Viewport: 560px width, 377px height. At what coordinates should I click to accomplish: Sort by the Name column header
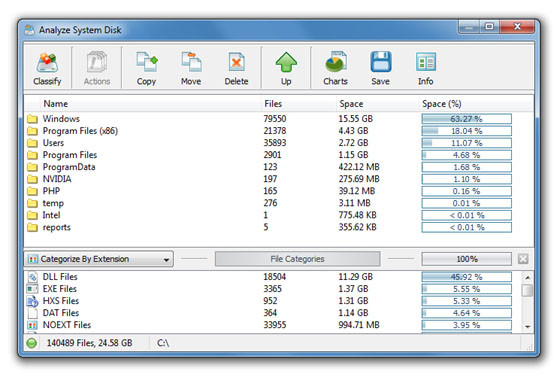56,104
